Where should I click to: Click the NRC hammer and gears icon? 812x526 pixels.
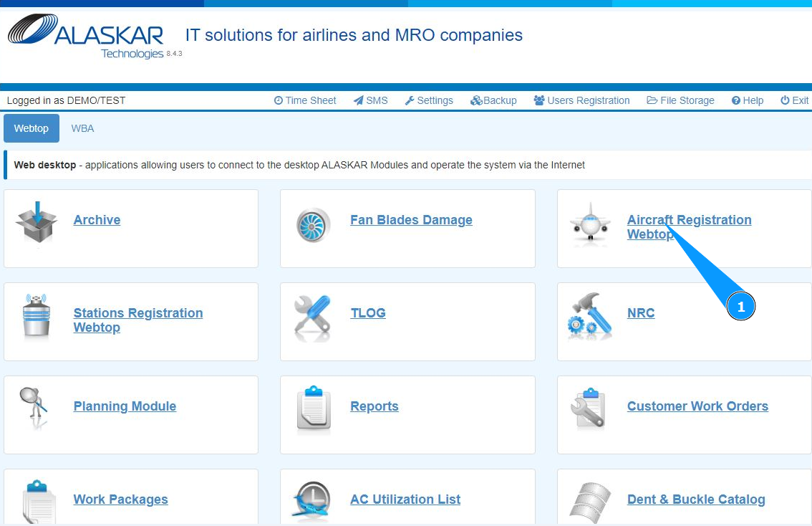tap(590, 316)
